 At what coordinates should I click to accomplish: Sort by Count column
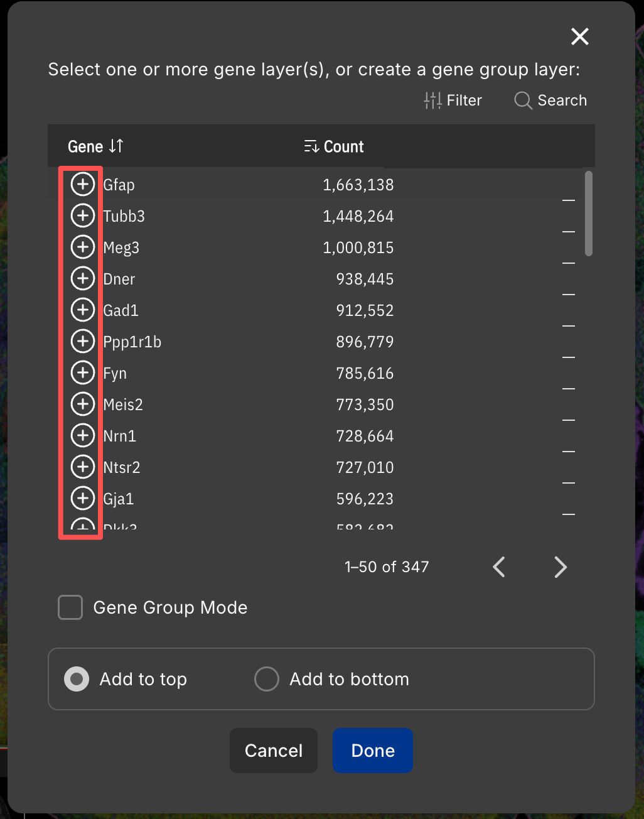coord(333,146)
